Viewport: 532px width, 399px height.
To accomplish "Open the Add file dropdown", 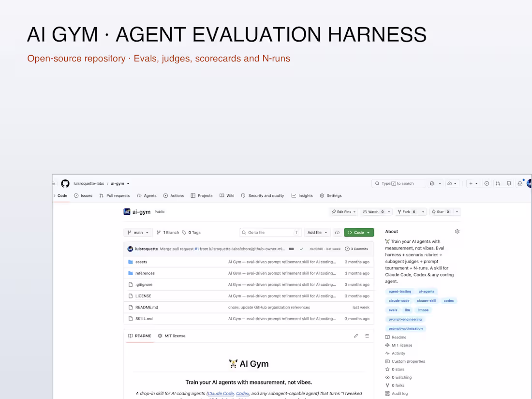I will coord(317,233).
